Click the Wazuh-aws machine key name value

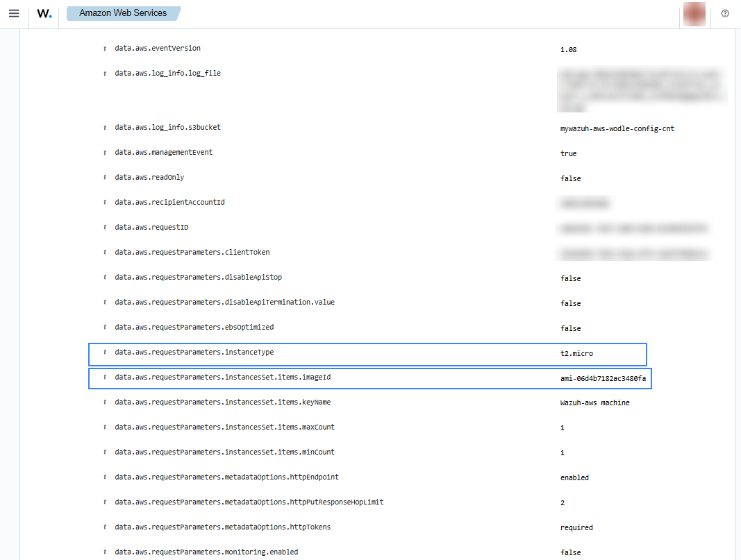pos(594,403)
